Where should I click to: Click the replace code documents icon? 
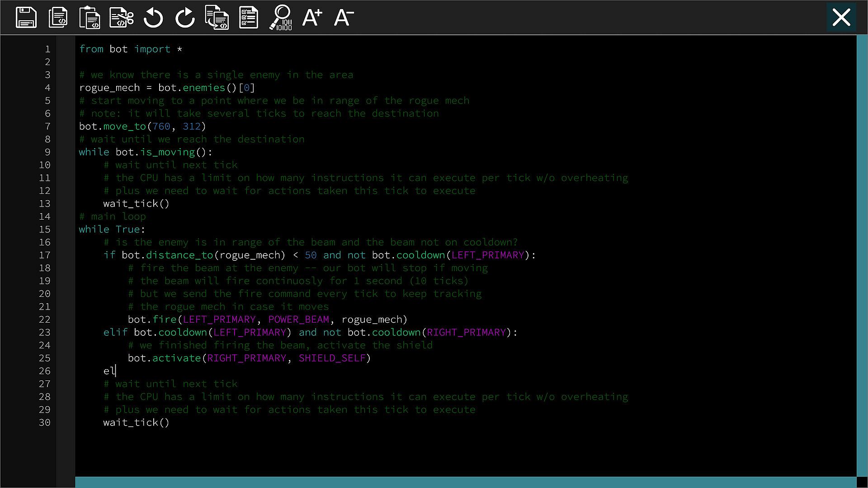click(217, 18)
